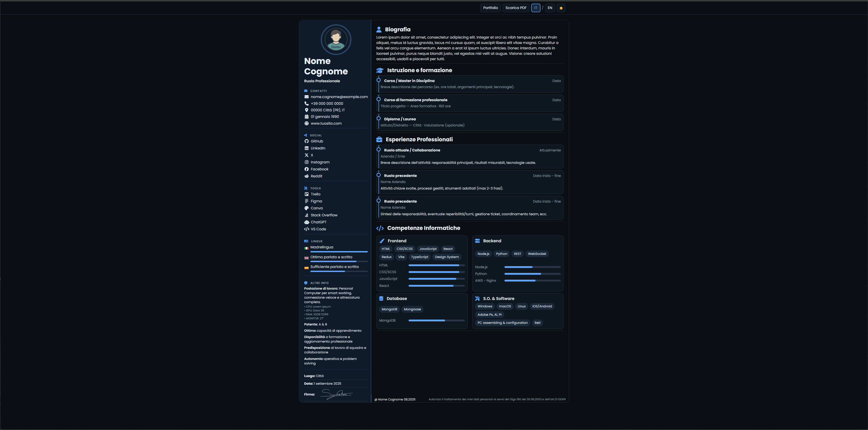Click the Facebook link

click(319, 169)
